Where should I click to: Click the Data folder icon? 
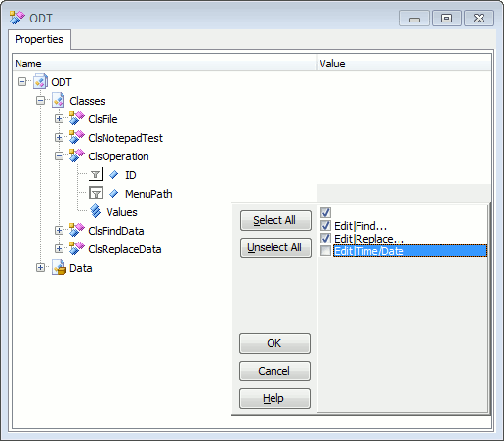tap(60, 268)
